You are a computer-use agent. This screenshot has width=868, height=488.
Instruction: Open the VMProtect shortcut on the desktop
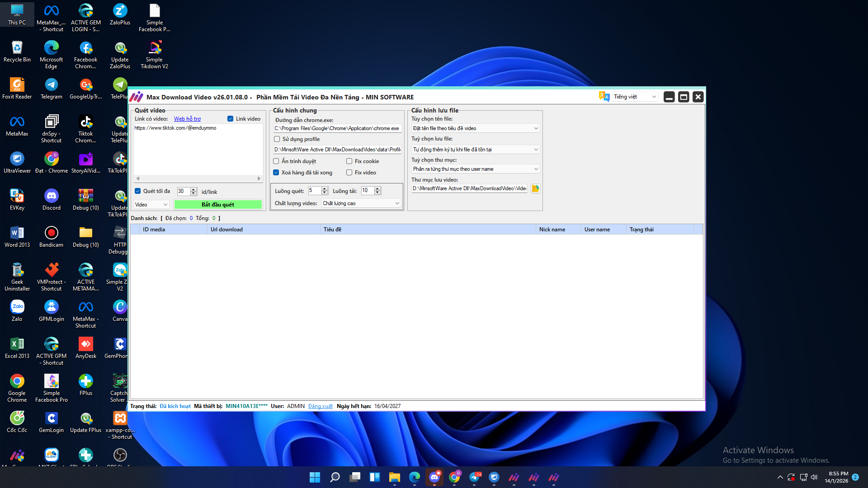52,277
